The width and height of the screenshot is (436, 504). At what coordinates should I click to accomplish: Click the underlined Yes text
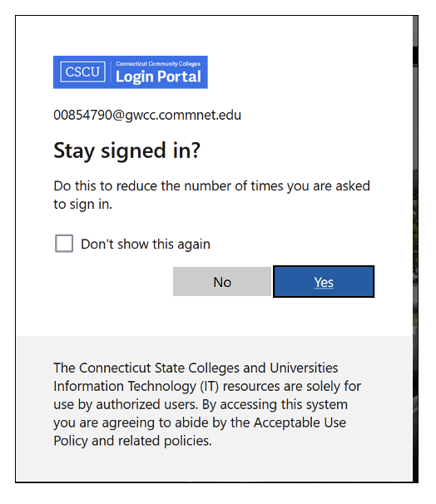(x=324, y=283)
